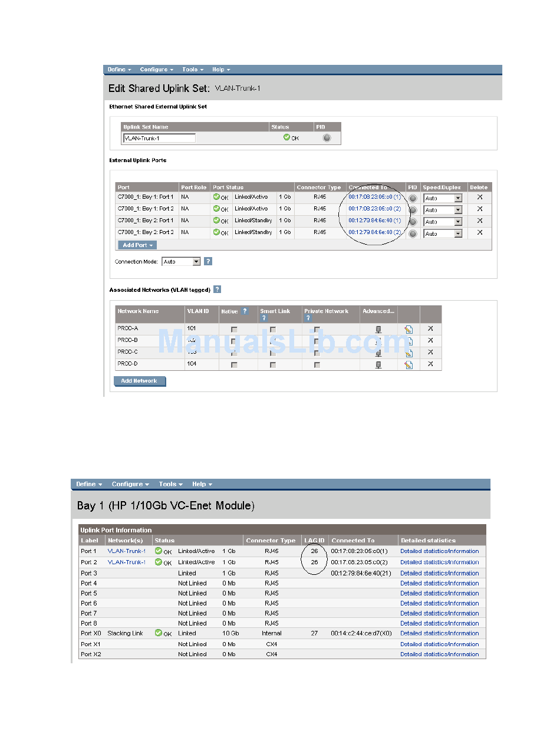Edit the PROD-C network

click(408, 353)
